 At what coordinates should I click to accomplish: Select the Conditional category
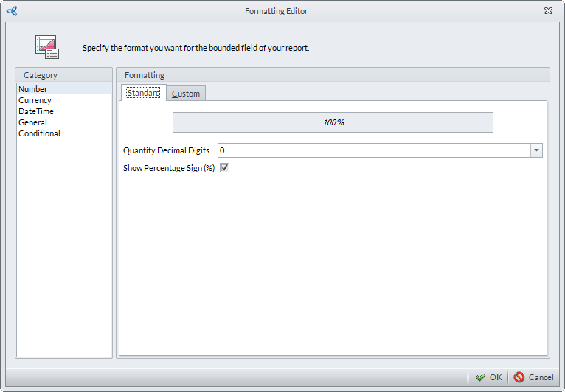(x=39, y=133)
